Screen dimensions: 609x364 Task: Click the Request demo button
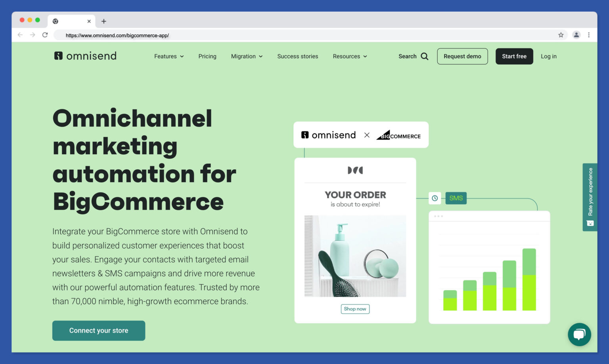pyautogui.click(x=462, y=56)
